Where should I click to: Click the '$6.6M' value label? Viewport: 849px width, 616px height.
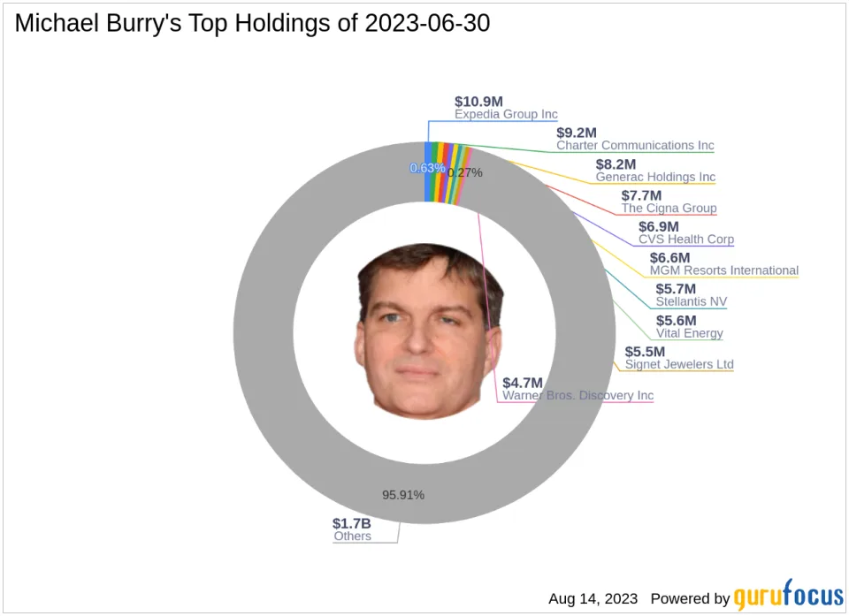point(669,258)
